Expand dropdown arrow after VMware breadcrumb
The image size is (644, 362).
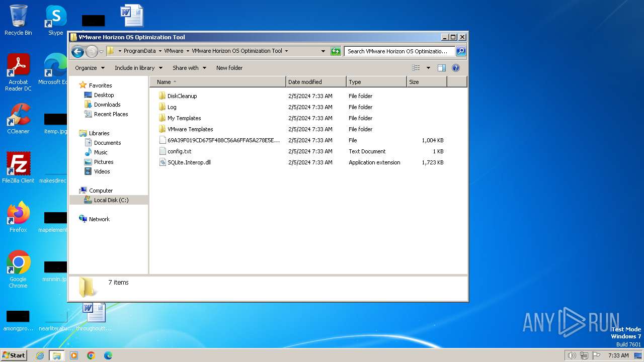coord(188,51)
